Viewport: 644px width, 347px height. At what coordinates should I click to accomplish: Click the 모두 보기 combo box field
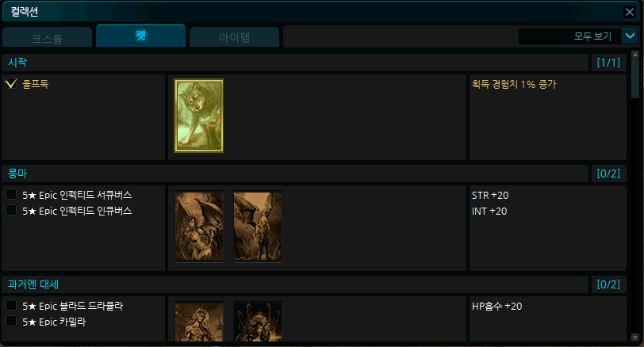click(569, 36)
